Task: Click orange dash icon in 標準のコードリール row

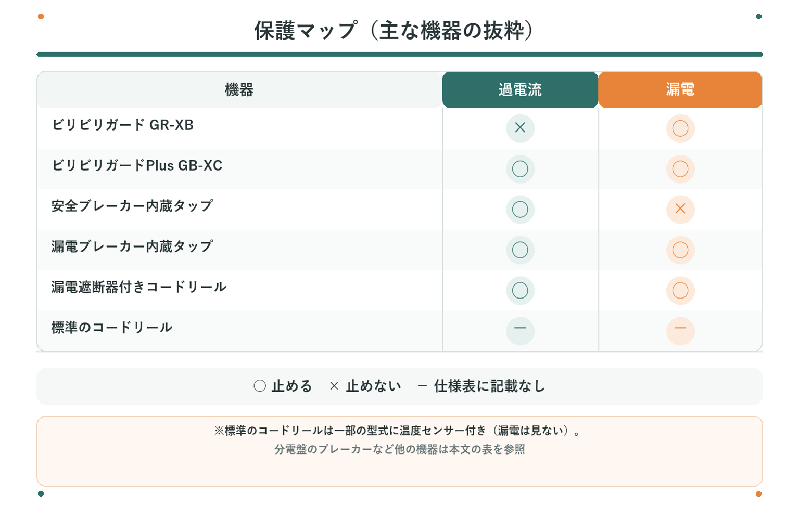Action: (680, 331)
